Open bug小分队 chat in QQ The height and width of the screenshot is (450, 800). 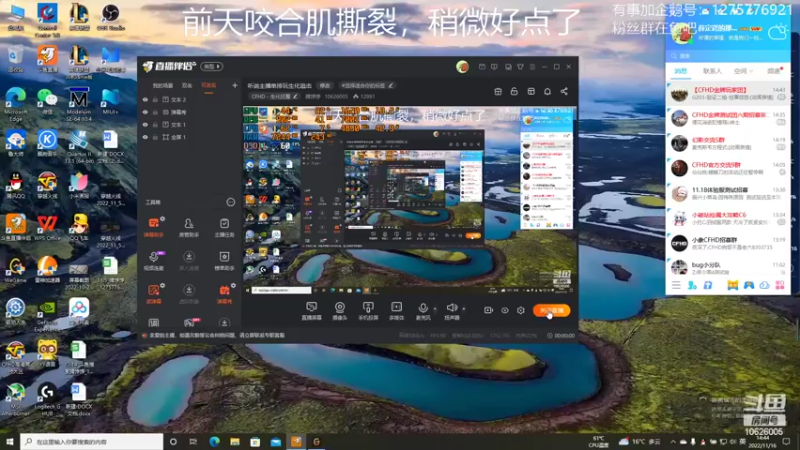(728, 267)
